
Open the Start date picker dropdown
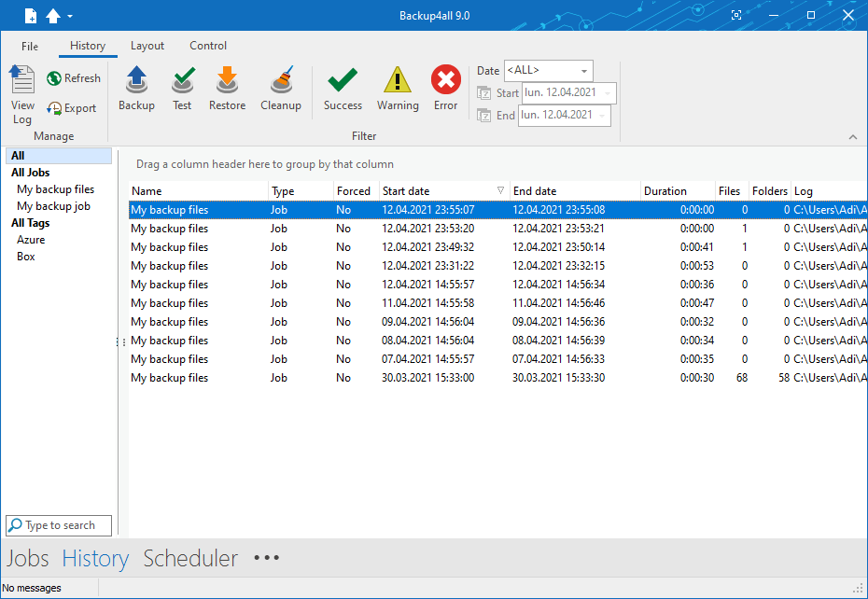(x=608, y=93)
